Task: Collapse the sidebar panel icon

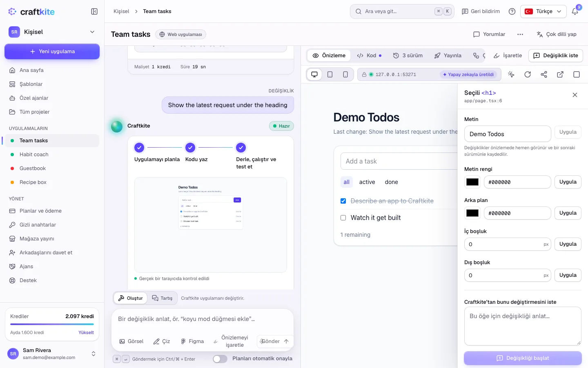Action: [94, 11]
